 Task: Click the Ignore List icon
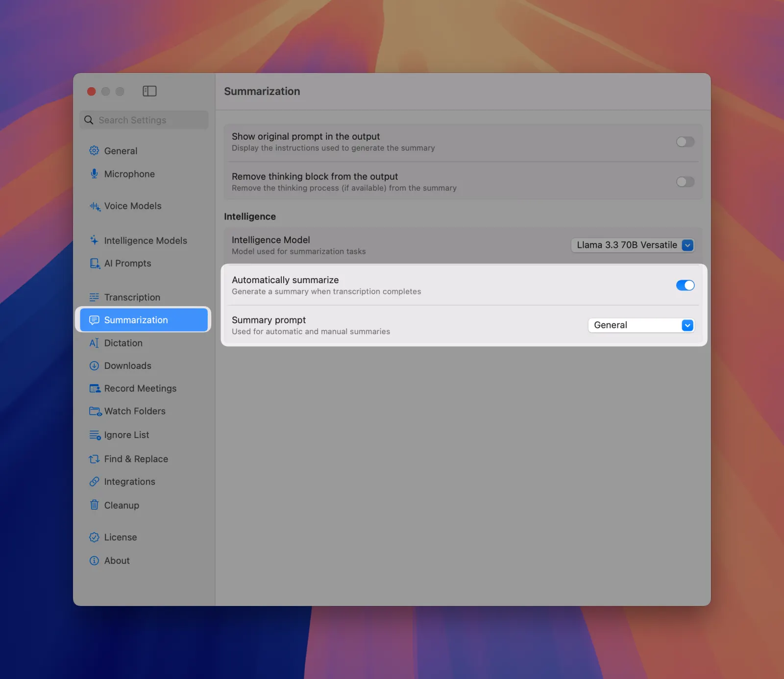tap(95, 435)
